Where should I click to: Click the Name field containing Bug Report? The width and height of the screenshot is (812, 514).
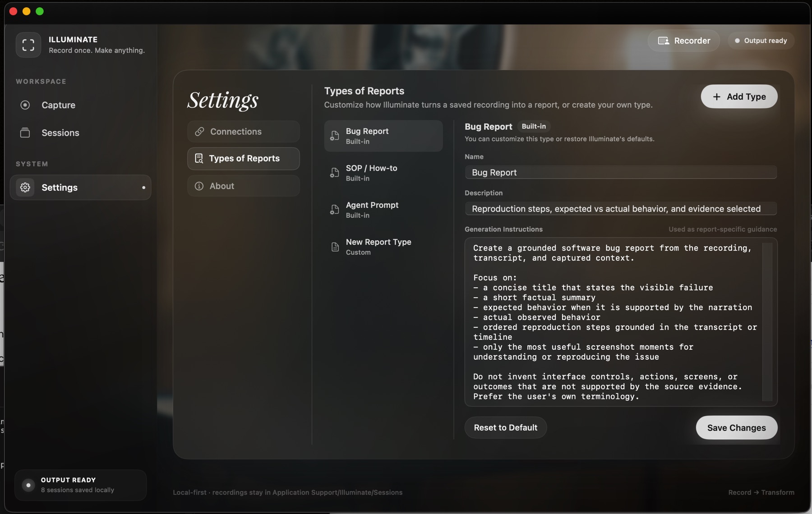tap(621, 172)
